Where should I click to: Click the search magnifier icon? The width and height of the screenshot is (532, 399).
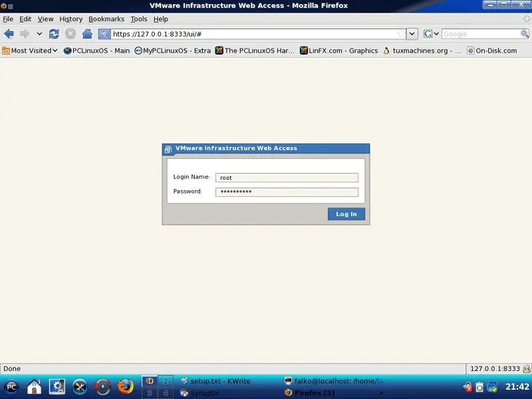[525, 34]
